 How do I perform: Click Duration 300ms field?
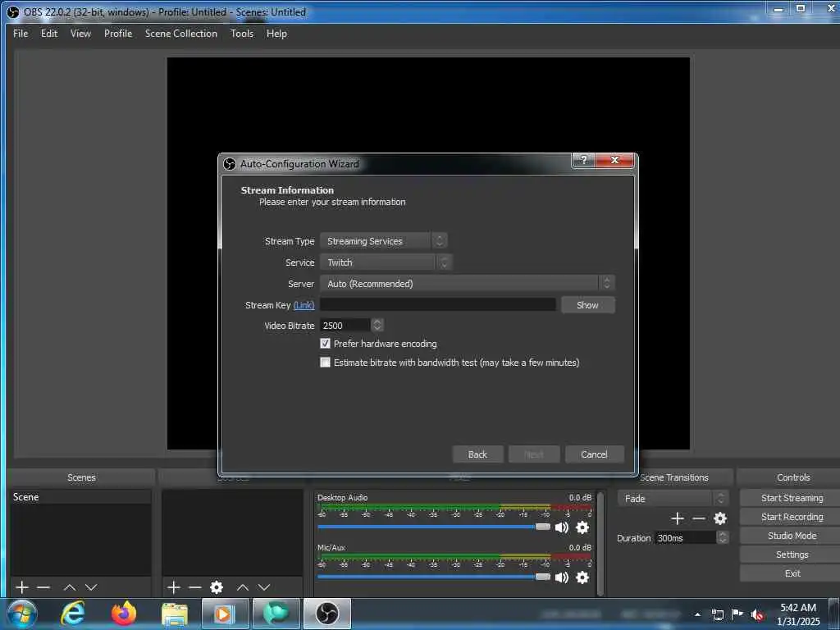tap(685, 538)
